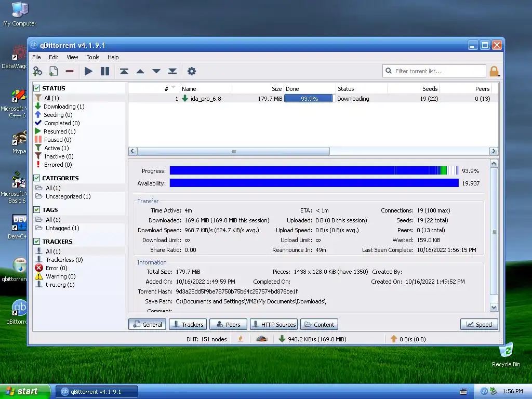Select Untagged (1) tag filter

pos(62,228)
